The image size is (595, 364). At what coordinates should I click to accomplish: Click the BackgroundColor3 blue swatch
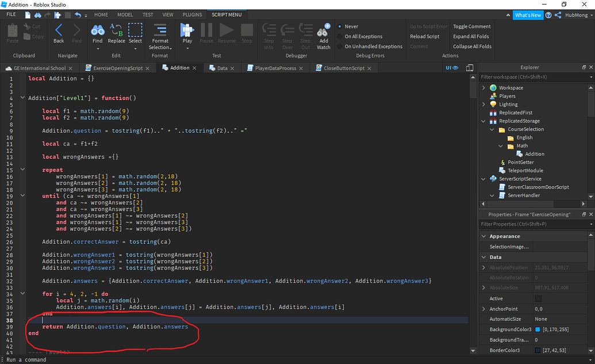538,329
